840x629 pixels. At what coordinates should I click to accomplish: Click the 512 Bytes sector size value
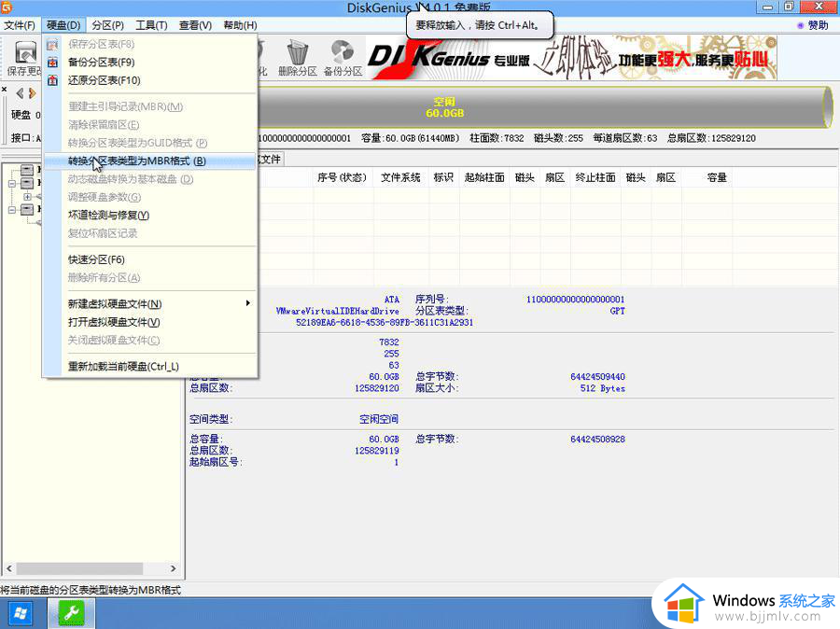603,388
